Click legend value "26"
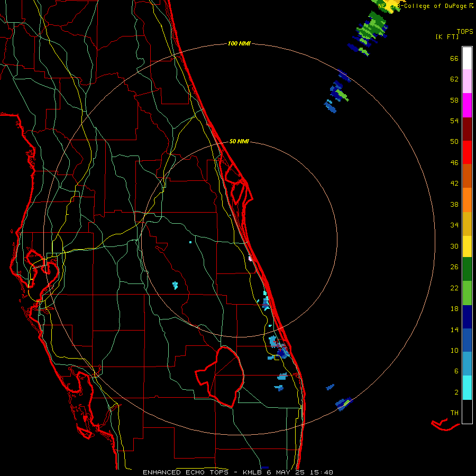The image size is (476, 476). coord(454,267)
